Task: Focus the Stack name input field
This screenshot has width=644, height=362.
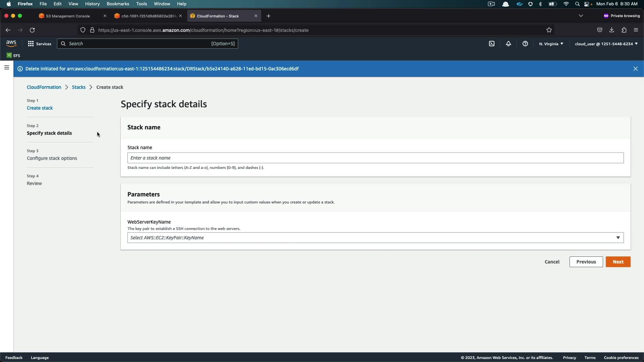Action: pos(375,158)
